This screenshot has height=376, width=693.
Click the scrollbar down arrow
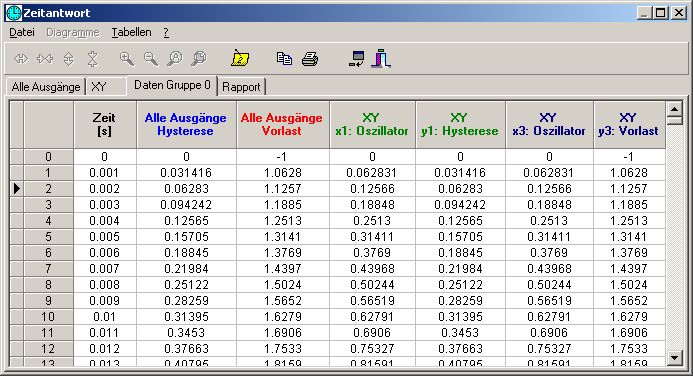(x=674, y=357)
